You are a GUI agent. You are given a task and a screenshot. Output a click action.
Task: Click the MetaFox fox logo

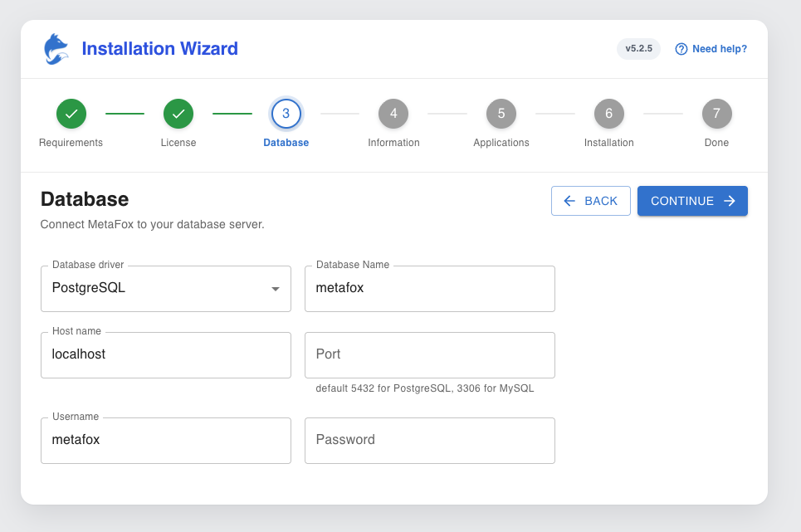(x=56, y=49)
